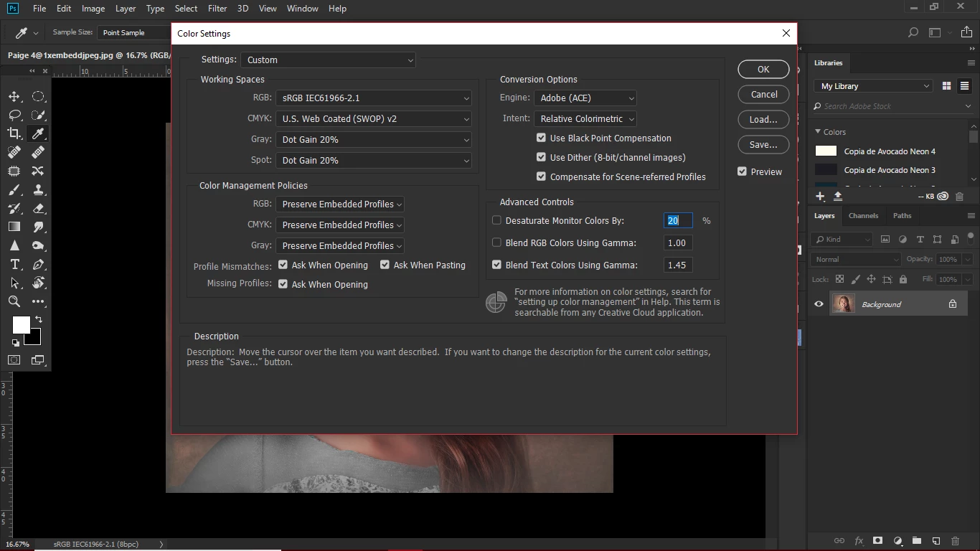Open the File menu

point(39,9)
